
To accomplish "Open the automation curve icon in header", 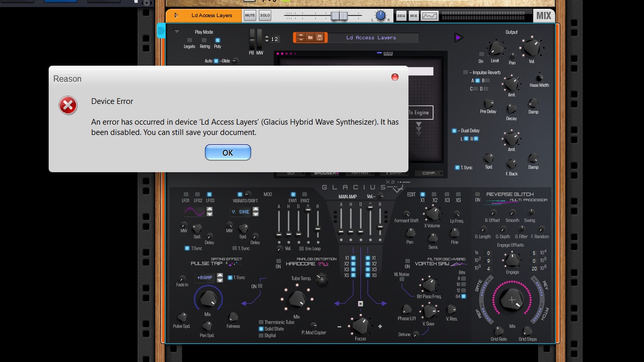I will (430, 16).
